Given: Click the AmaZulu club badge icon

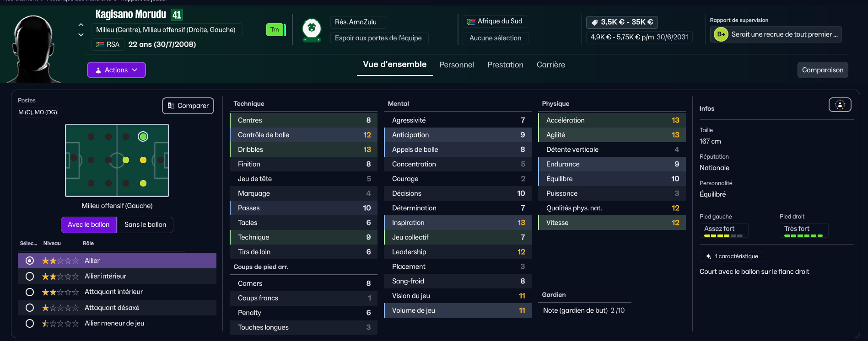Looking at the screenshot, I should pyautogui.click(x=312, y=30).
